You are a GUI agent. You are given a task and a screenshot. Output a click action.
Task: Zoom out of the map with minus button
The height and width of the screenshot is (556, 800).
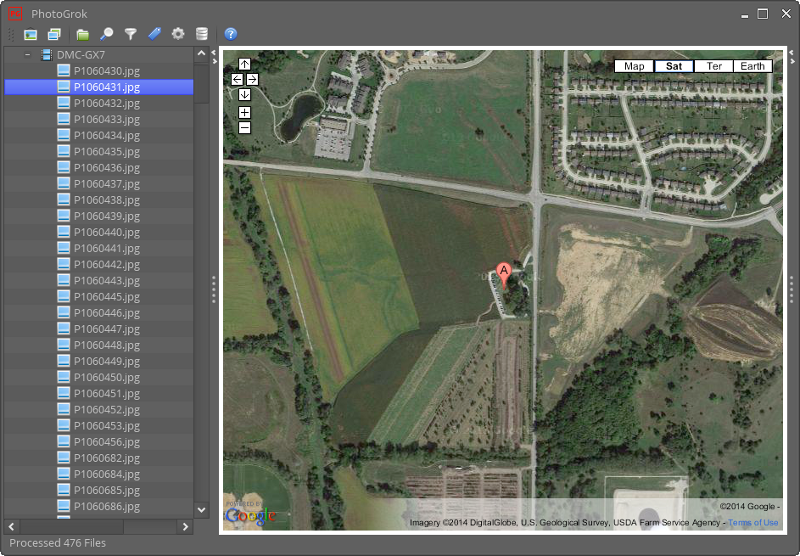pos(245,127)
